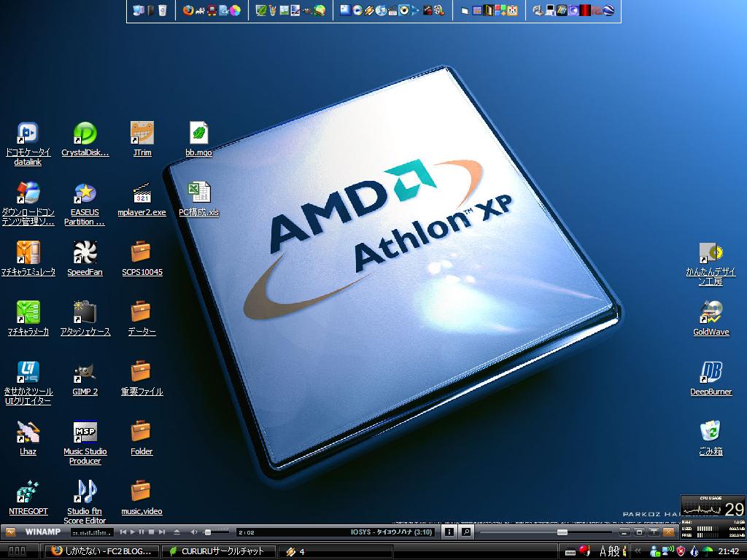Viewport: 747px width, 560px height.
Task: Open the マチキャラメーカ shortcut
Action: pyautogui.click(x=28, y=319)
